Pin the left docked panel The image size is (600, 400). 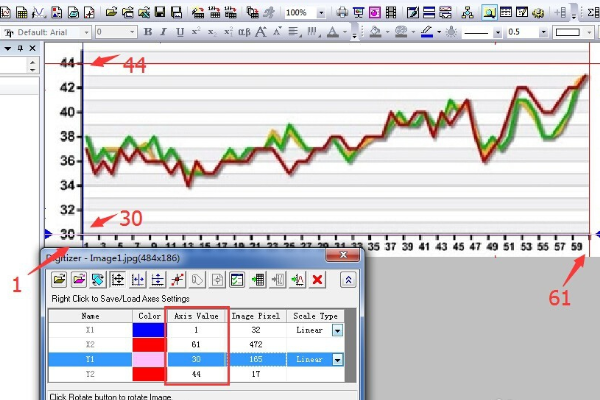click(x=20, y=48)
